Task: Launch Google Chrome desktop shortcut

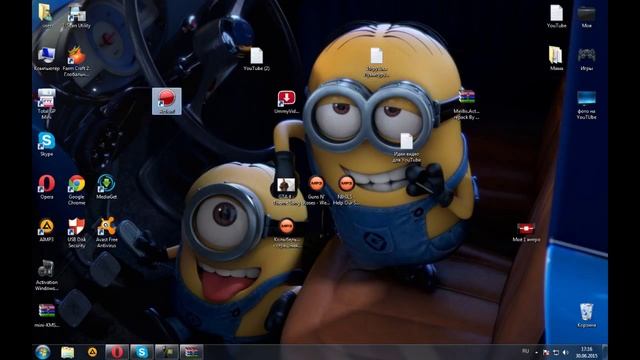Action: (x=77, y=189)
